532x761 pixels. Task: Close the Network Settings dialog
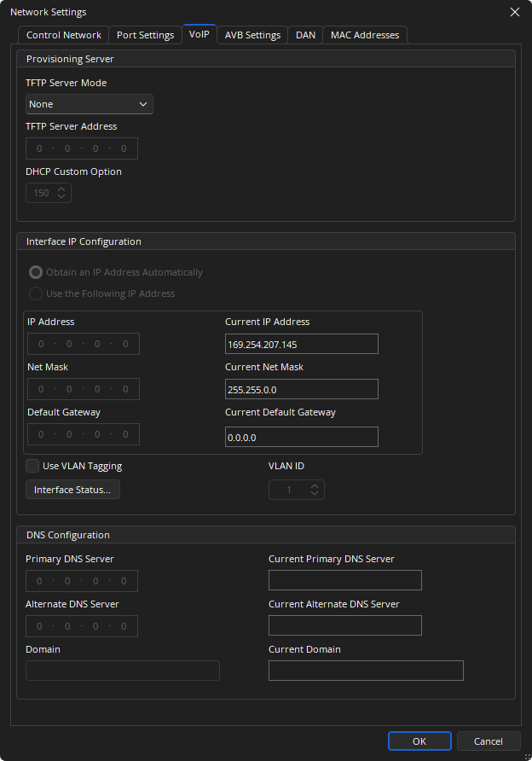tap(514, 12)
